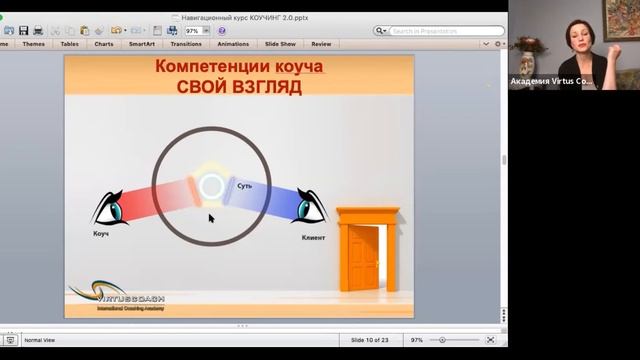
Task: Click the Slide 10 of 23 indicator
Action: click(x=370, y=340)
